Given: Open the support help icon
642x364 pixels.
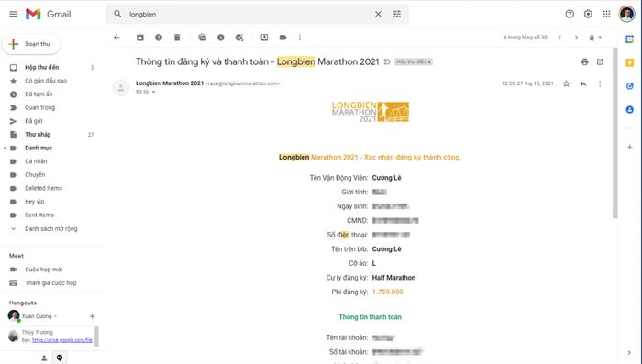Looking at the screenshot, I should click(x=570, y=14).
